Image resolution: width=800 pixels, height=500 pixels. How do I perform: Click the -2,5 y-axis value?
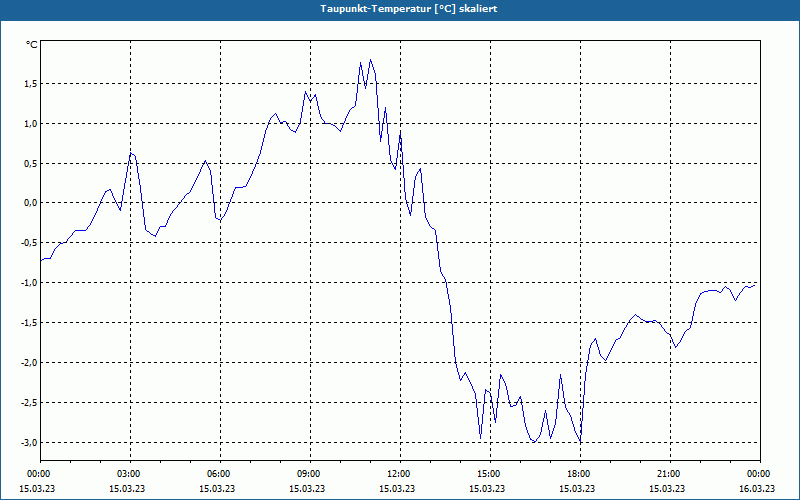click(30, 403)
